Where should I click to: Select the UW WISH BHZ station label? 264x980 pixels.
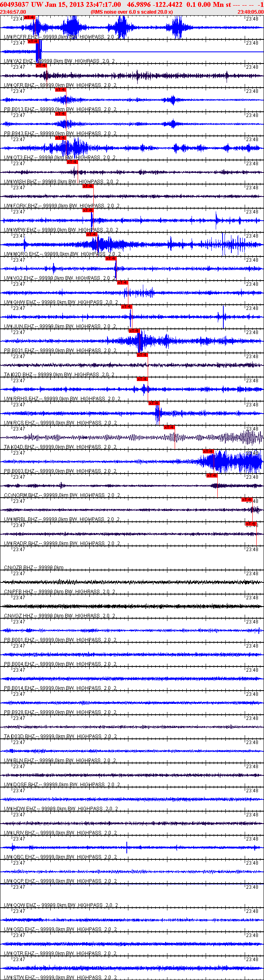pos(21,182)
